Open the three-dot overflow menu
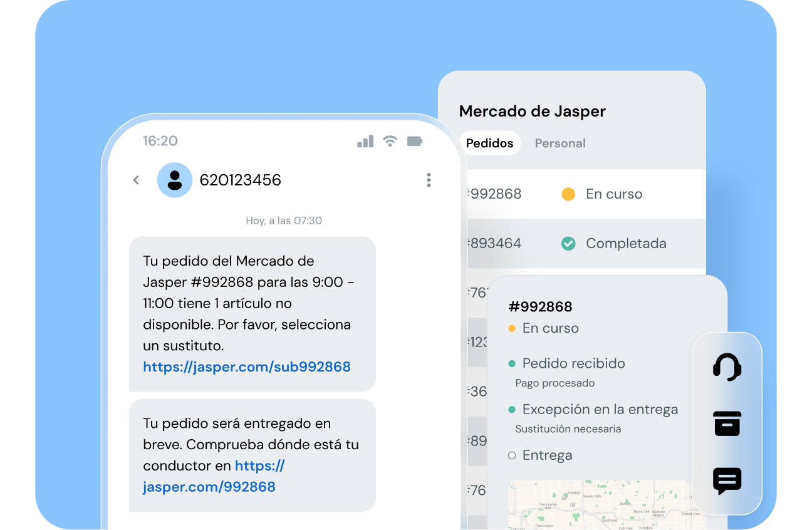The image size is (812, 530). pos(429,180)
